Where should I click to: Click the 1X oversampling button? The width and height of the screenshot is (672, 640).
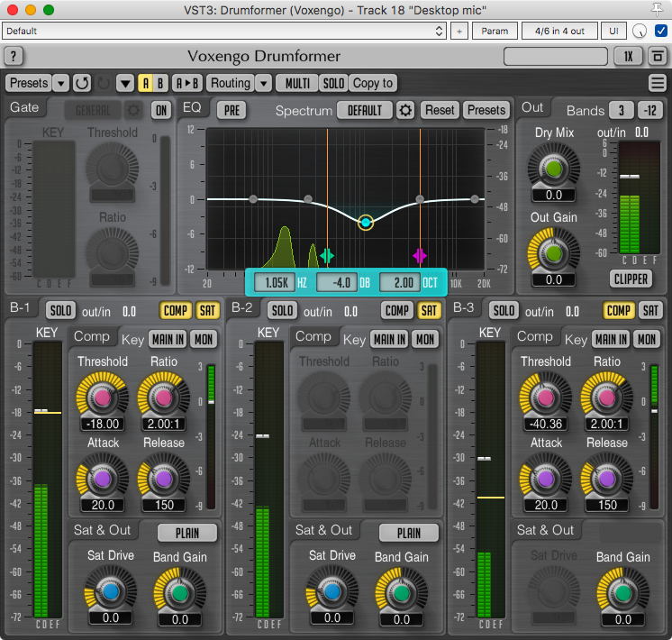click(x=628, y=56)
